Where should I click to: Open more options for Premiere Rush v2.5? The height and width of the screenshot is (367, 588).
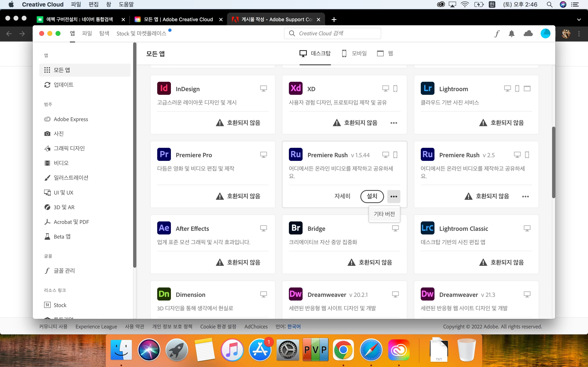(525, 196)
